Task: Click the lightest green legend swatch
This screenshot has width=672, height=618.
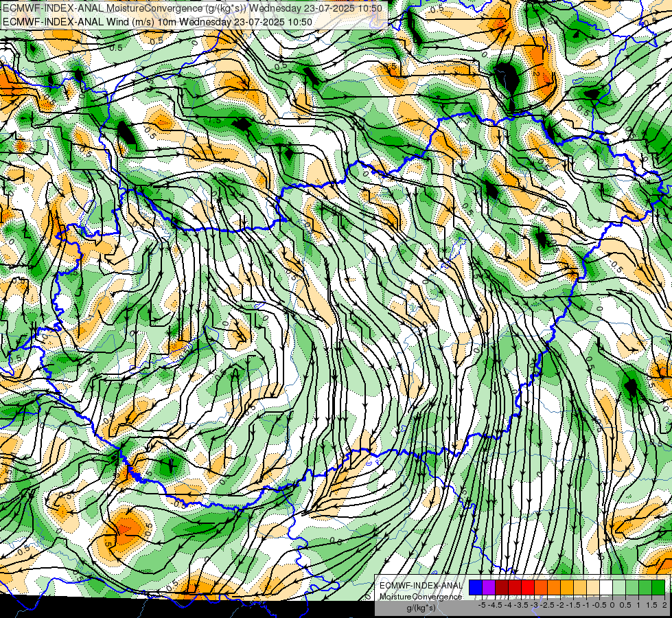Action: [619, 587]
